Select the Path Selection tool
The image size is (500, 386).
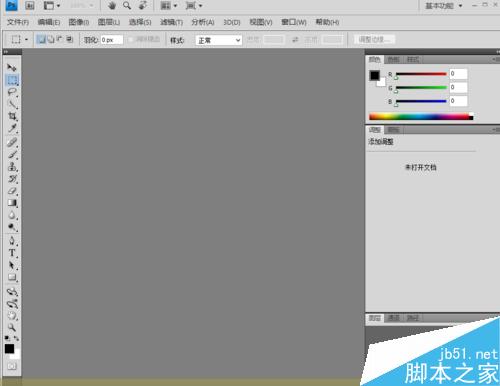[x=12, y=265]
